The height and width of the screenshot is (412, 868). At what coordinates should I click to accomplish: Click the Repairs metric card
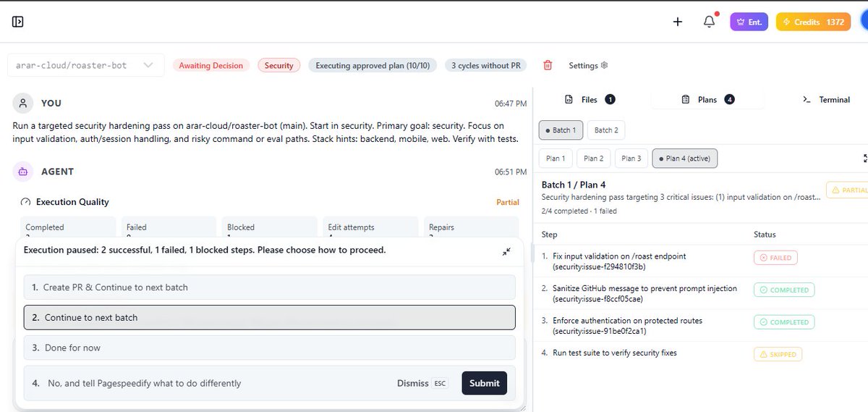pos(472,227)
